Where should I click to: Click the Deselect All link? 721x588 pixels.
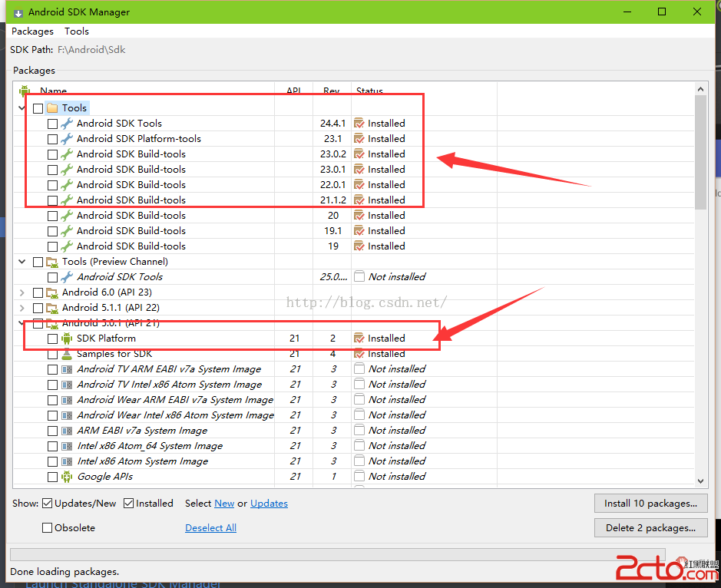coord(210,528)
